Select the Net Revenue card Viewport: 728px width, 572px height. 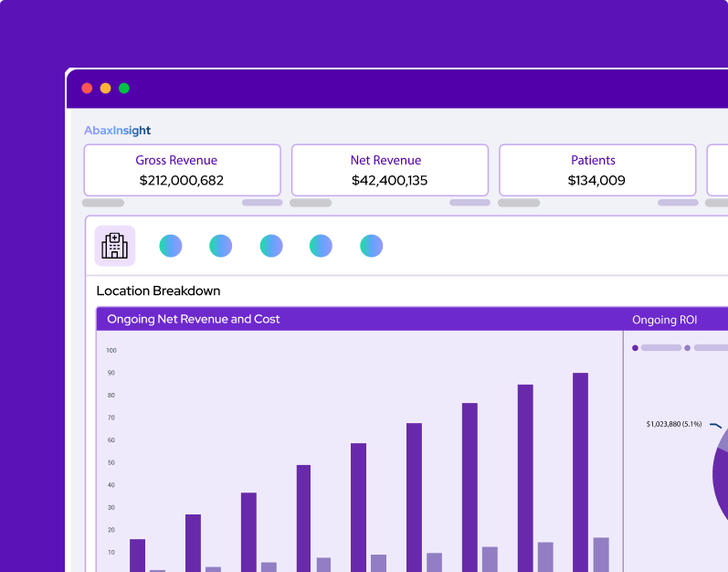(390, 170)
